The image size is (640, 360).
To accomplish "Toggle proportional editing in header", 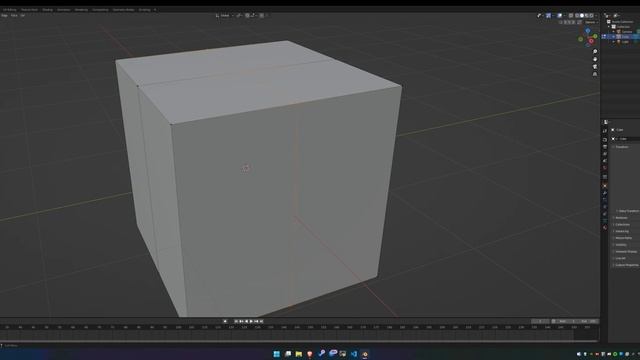I will (262, 16).
